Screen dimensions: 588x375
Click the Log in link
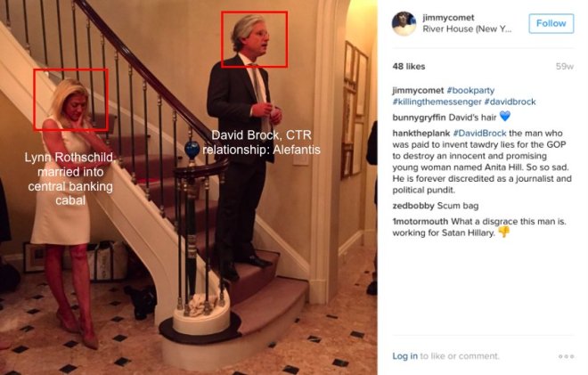[x=405, y=356]
